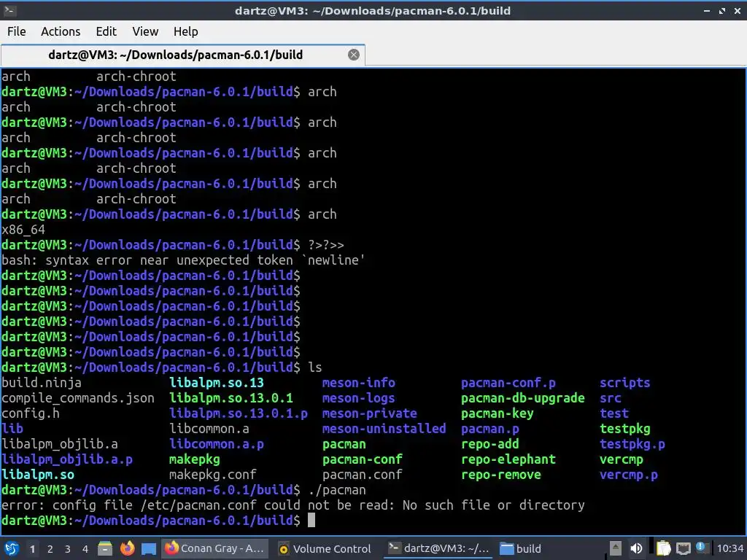Image resolution: width=747 pixels, height=560 pixels.
Task: Select the dartz@VM3 terminal taskbar entry
Action: coord(438,548)
